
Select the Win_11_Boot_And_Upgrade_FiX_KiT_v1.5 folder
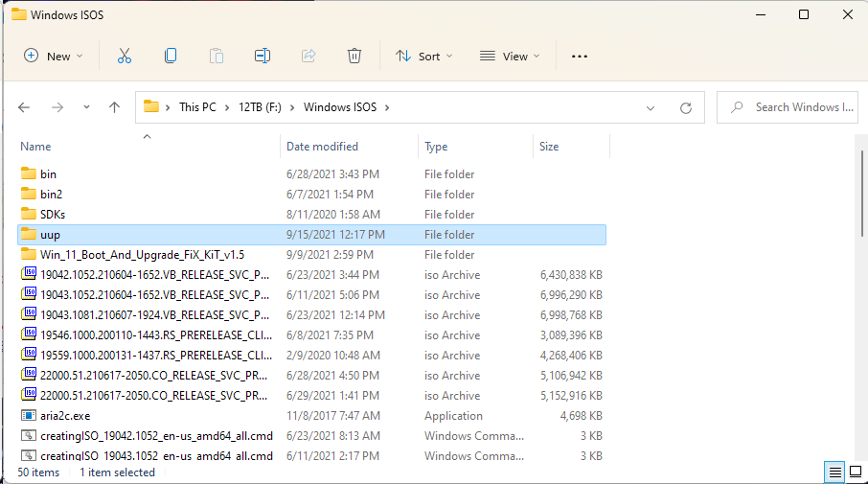click(x=142, y=255)
